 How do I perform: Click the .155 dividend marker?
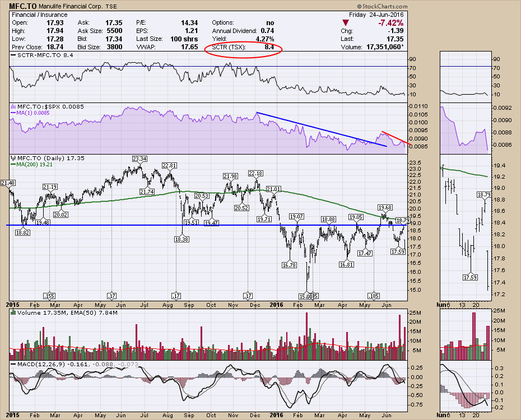click(49, 296)
